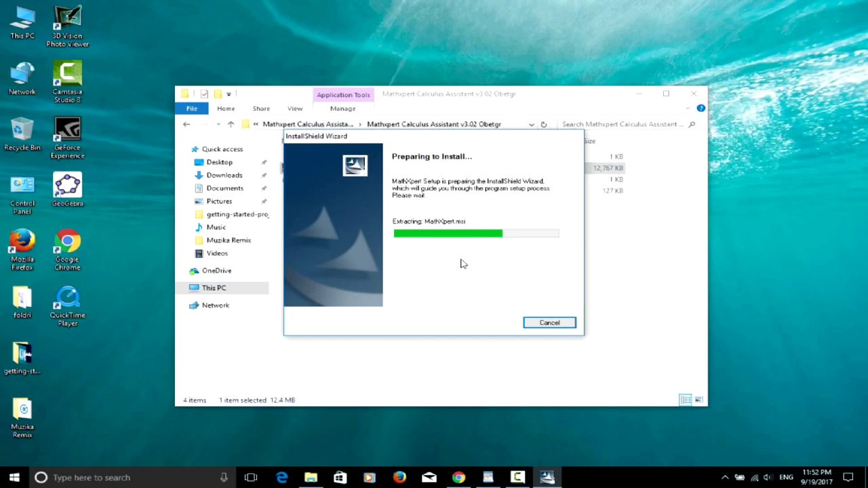Click the search magnifier icon in Explorer
This screenshot has height=488, width=868.
click(692, 125)
